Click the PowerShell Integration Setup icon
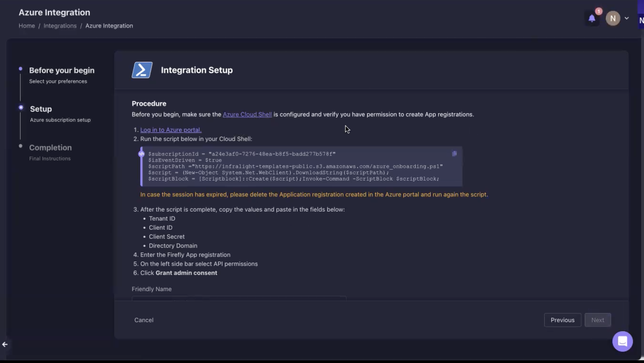 (142, 70)
